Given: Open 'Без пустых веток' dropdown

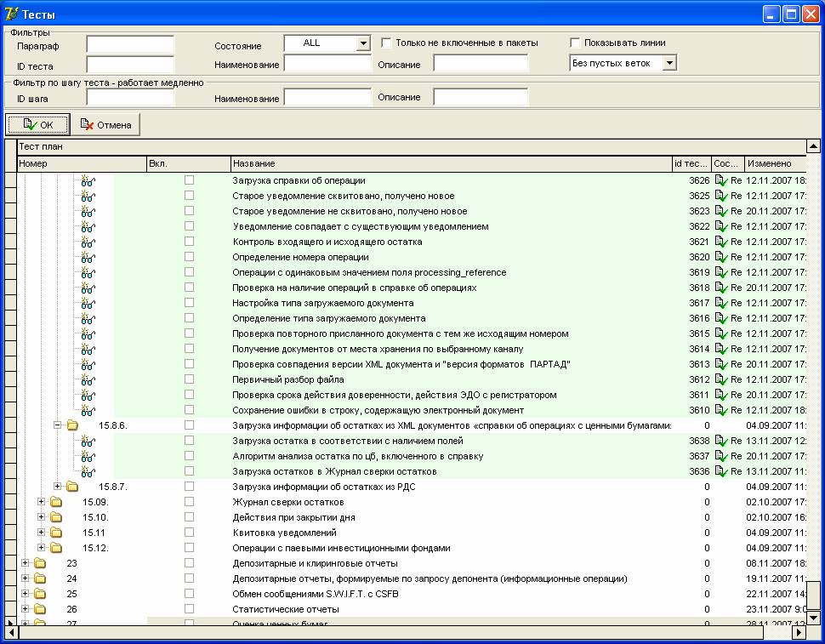Looking at the screenshot, I should pyautogui.click(x=669, y=63).
